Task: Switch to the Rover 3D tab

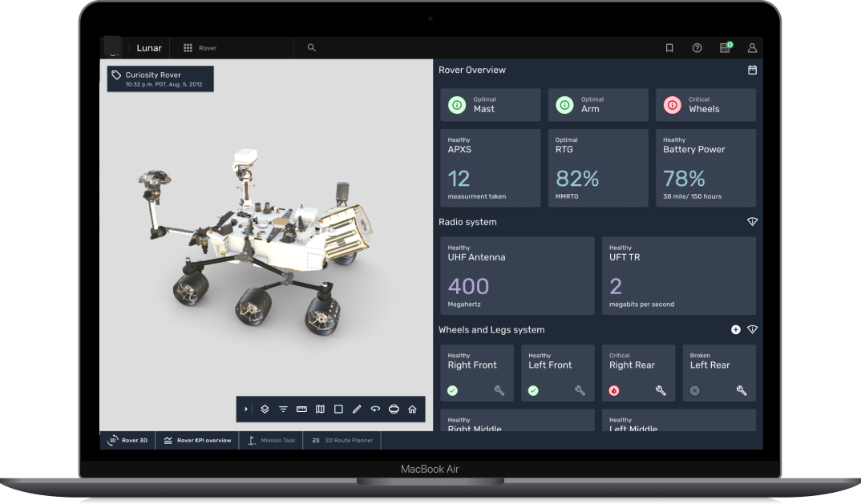Action: pyautogui.click(x=127, y=441)
